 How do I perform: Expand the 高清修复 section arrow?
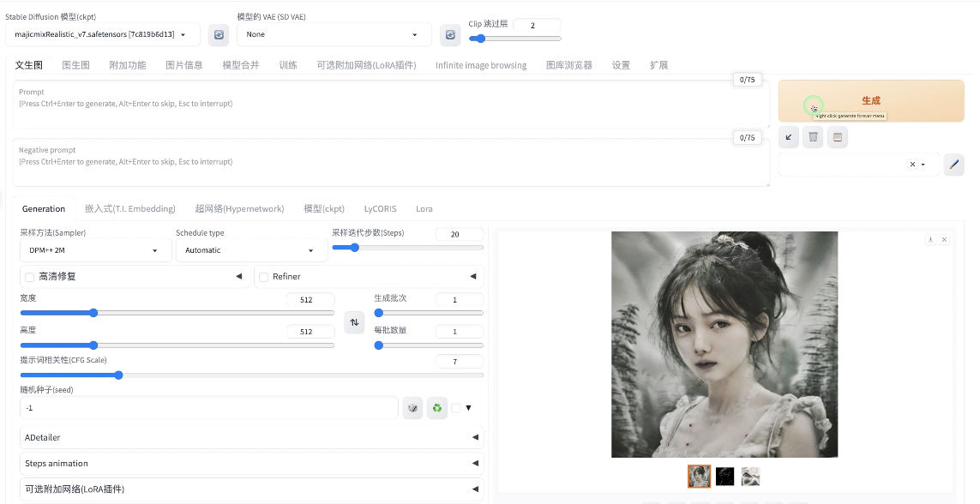pos(238,276)
